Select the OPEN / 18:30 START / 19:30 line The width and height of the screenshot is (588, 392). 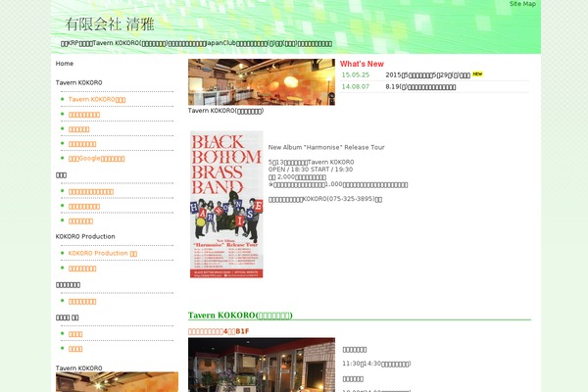[311, 170]
